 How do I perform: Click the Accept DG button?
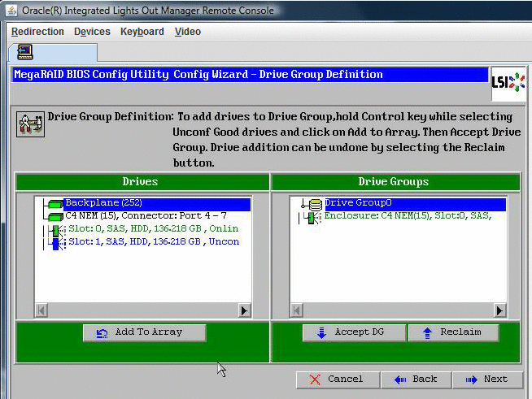(x=354, y=333)
